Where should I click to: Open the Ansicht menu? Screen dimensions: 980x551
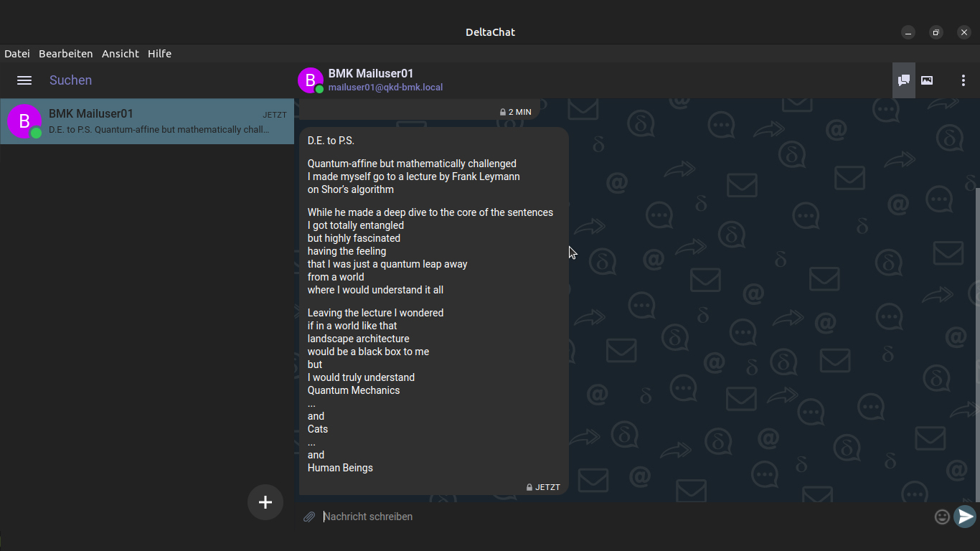pos(121,54)
